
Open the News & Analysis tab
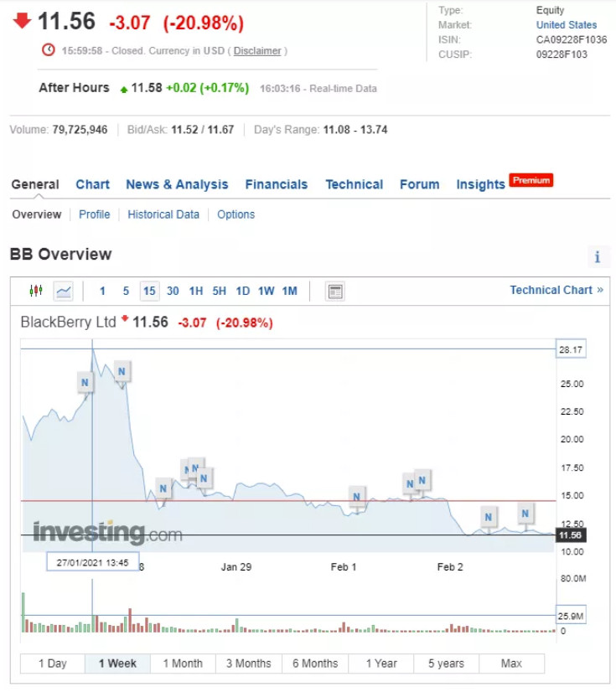[x=177, y=184]
